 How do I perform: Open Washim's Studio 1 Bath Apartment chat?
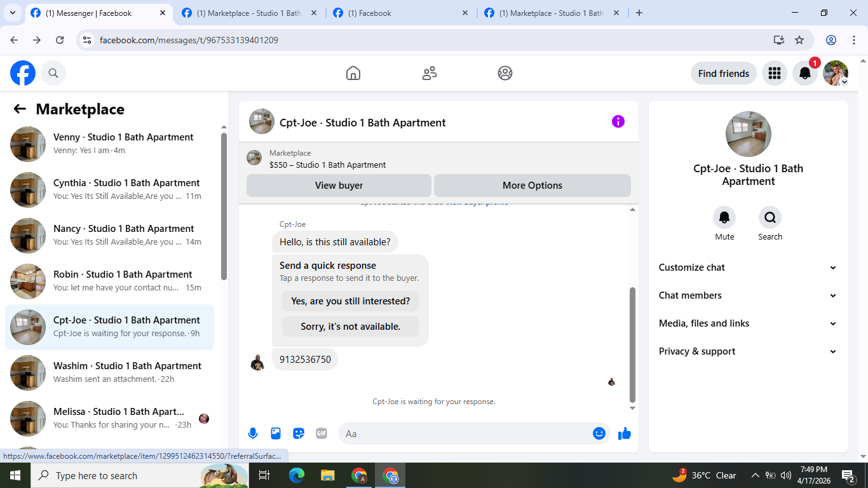click(x=109, y=373)
